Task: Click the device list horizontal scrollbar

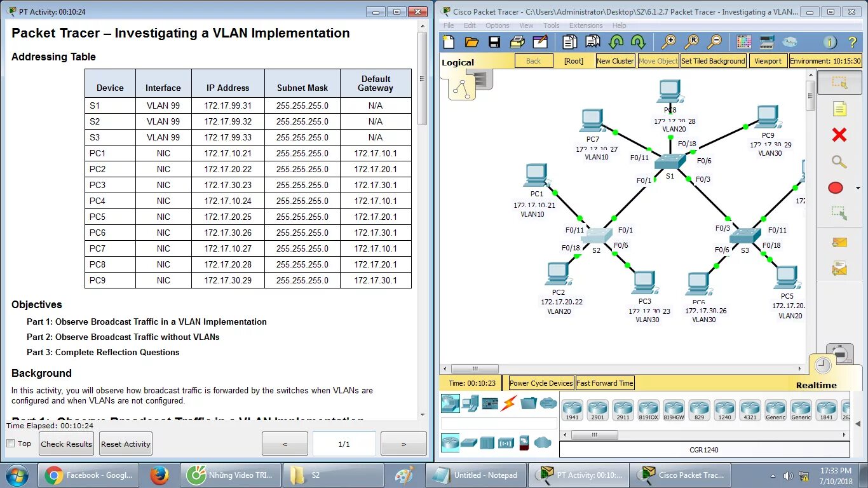Action: (704, 435)
